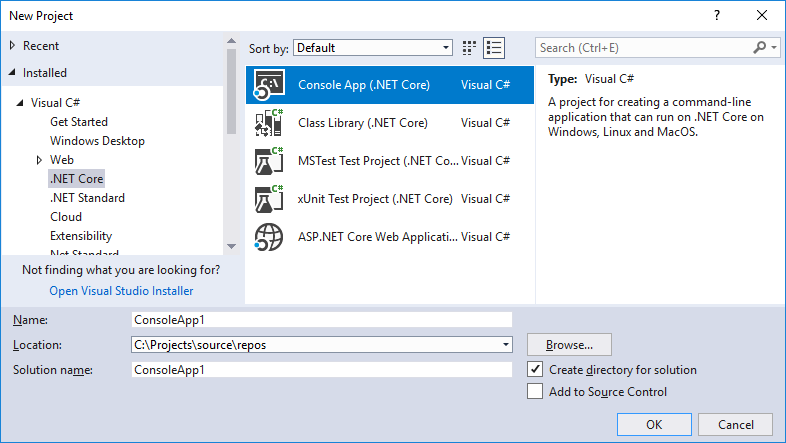Toggle Create directory for solution checkbox
Viewport: 786px width, 443px height.
click(535, 369)
